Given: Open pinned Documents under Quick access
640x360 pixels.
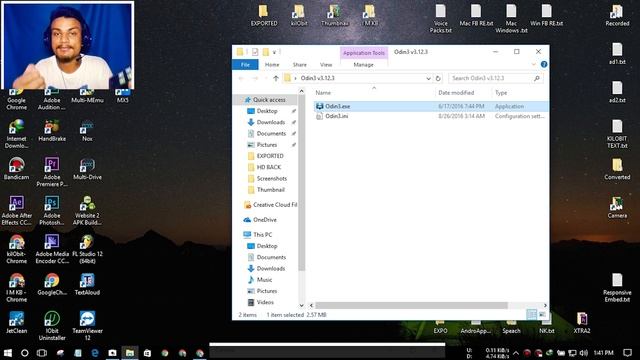Looking at the screenshot, I should [271, 133].
